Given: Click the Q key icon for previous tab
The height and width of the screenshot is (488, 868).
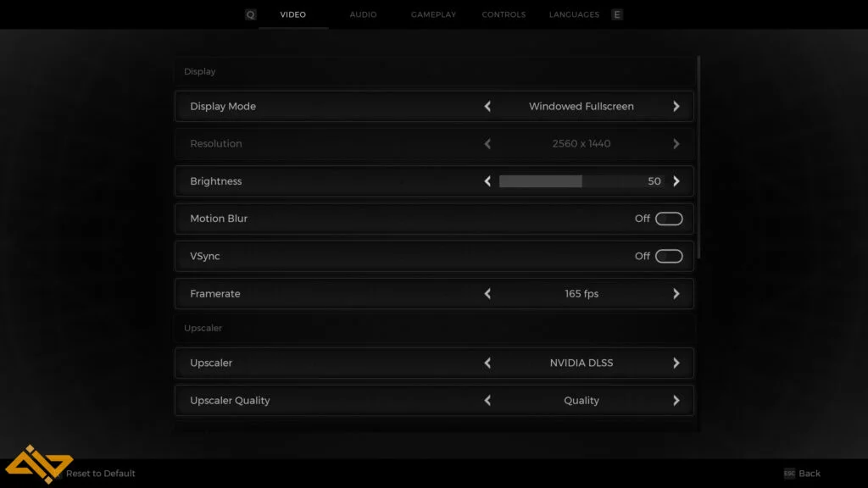Looking at the screenshot, I should click(250, 14).
